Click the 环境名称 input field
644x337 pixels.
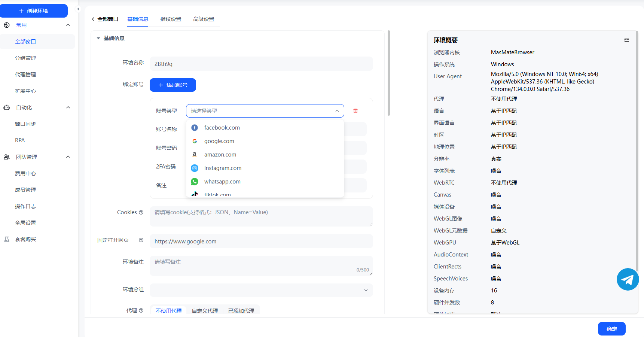(x=261, y=64)
